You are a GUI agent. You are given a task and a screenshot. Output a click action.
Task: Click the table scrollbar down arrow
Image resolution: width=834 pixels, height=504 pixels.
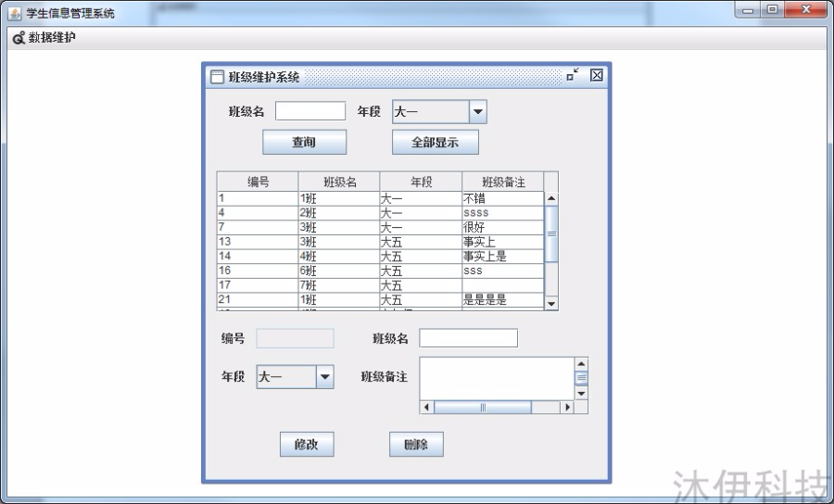click(x=551, y=304)
